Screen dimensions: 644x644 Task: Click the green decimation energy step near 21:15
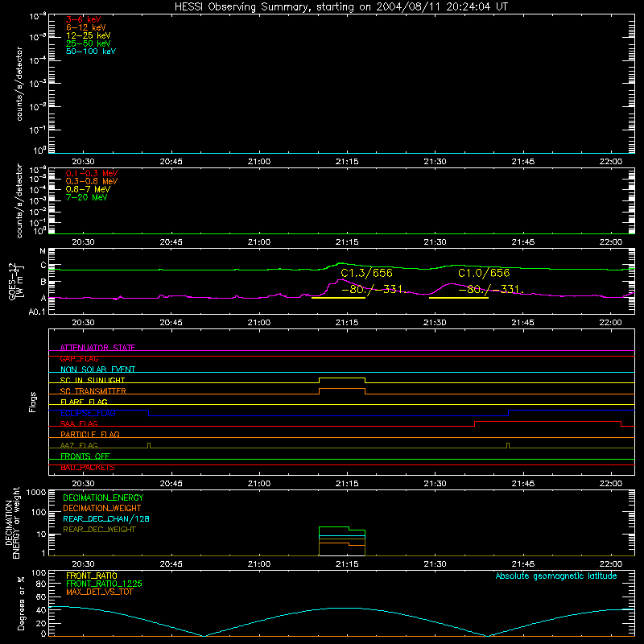pos(342,528)
